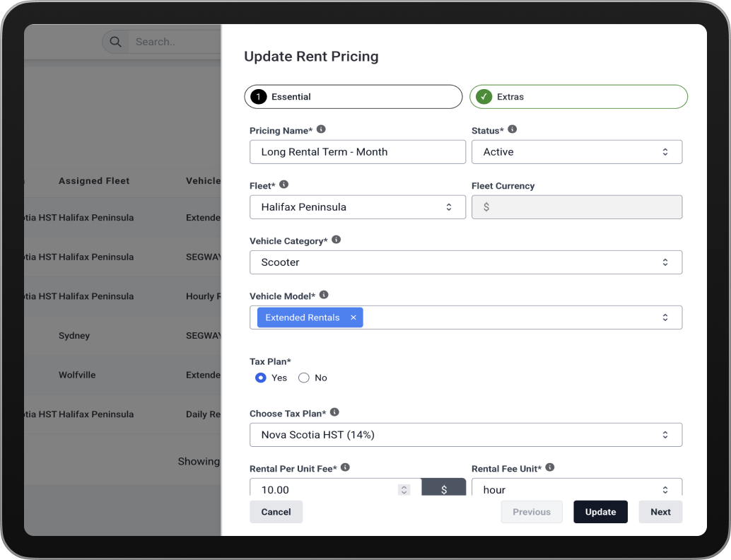Click the info icon beside Fleet label
731x560 pixels.
click(284, 185)
